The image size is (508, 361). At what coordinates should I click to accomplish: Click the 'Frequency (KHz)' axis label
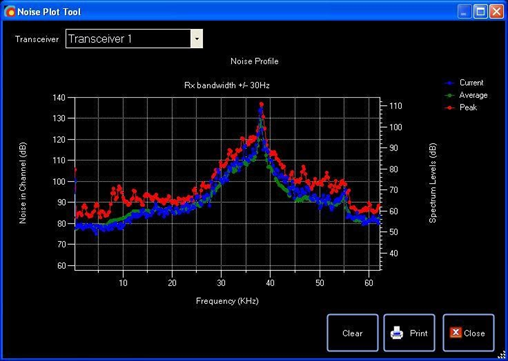coord(227,301)
